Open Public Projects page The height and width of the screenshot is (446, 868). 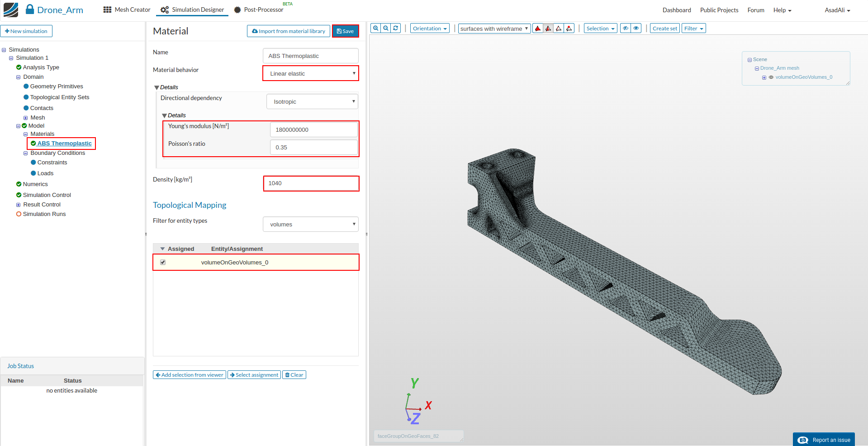click(719, 10)
